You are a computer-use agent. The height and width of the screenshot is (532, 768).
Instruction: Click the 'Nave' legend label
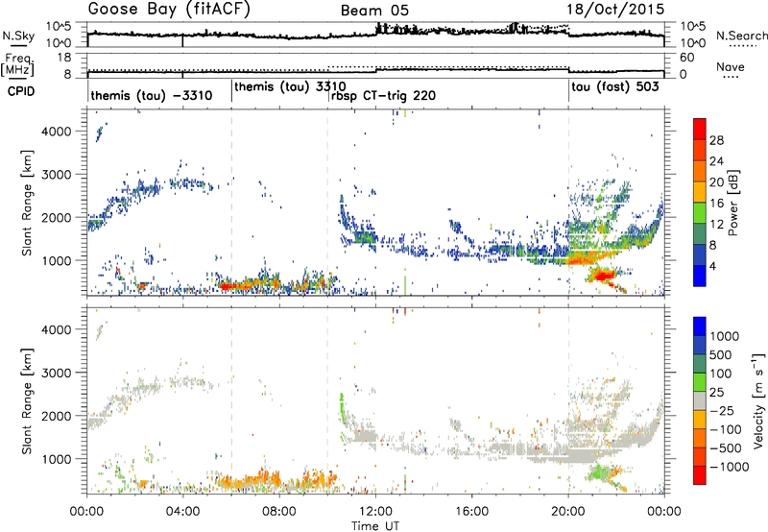click(731, 67)
